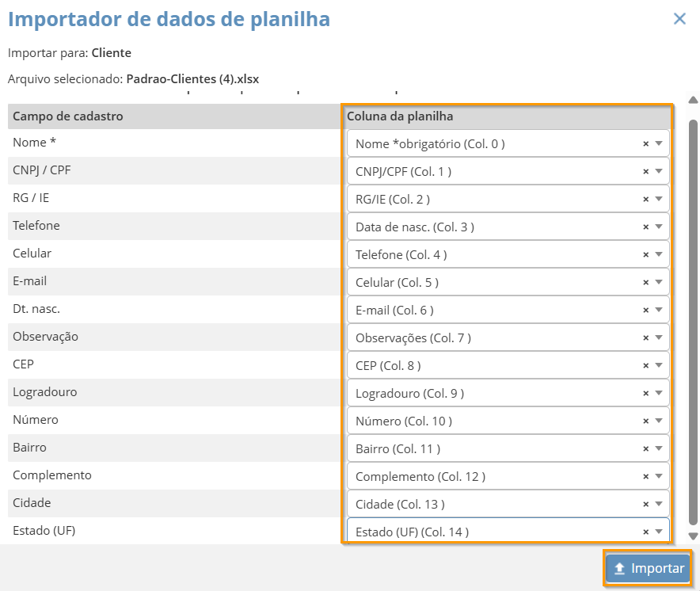Clear the Nome column selection with x
Viewport: 700px width, 591px height.
[x=645, y=144]
